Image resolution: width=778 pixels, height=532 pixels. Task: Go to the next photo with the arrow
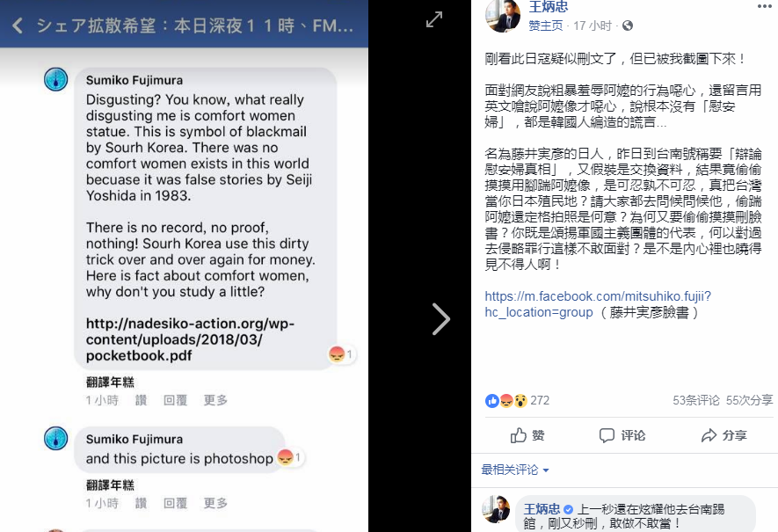pyautogui.click(x=441, y=319)
